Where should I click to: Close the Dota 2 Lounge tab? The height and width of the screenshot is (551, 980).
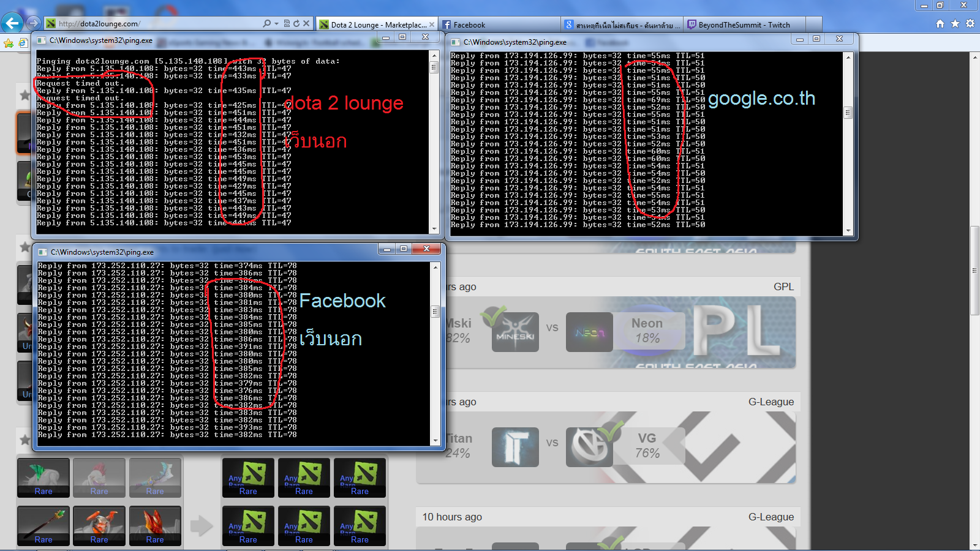[431, 24]
